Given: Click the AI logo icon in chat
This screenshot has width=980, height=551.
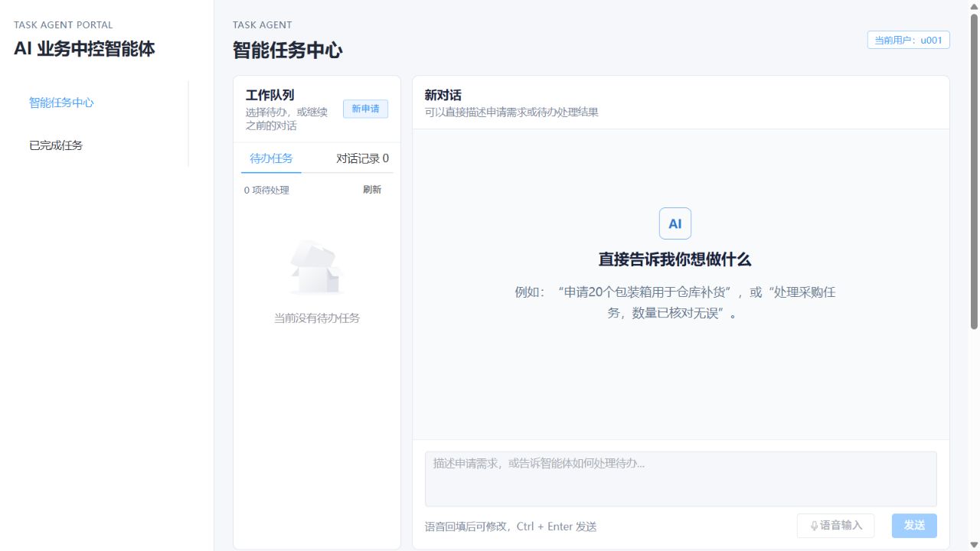Looking at the screenshot, I should (675, 223).
